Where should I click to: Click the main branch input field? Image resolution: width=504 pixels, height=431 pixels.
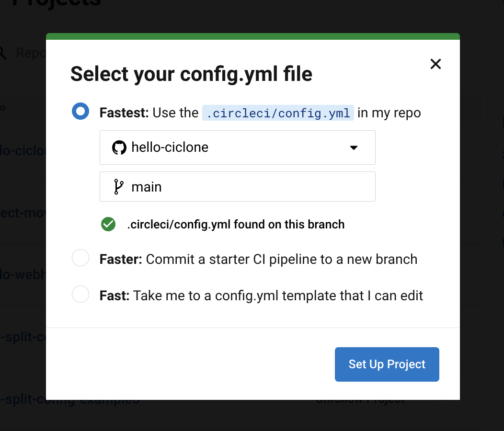coord(238,187)
